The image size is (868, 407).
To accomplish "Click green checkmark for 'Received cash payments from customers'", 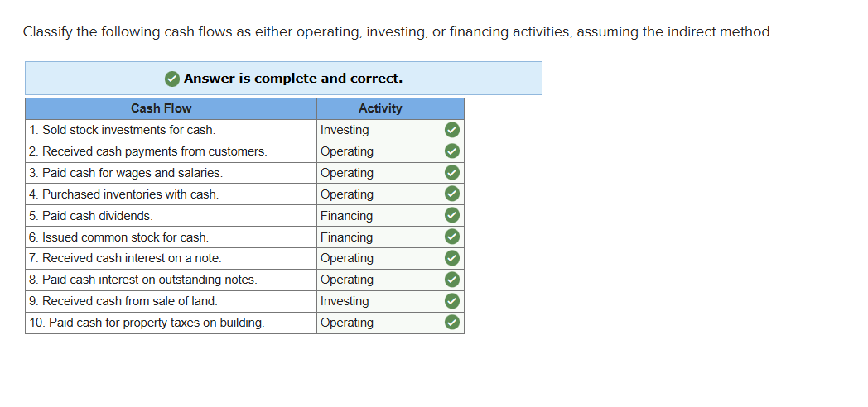I will tap(451, 151).
